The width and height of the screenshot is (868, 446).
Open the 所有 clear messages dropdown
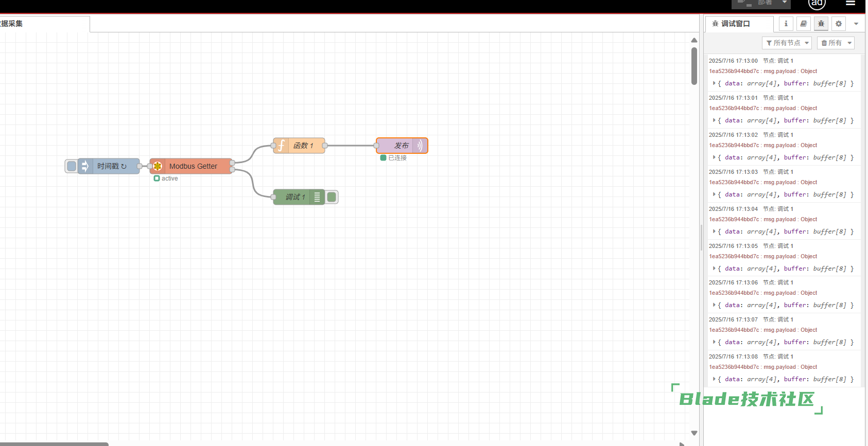point(835,43)
